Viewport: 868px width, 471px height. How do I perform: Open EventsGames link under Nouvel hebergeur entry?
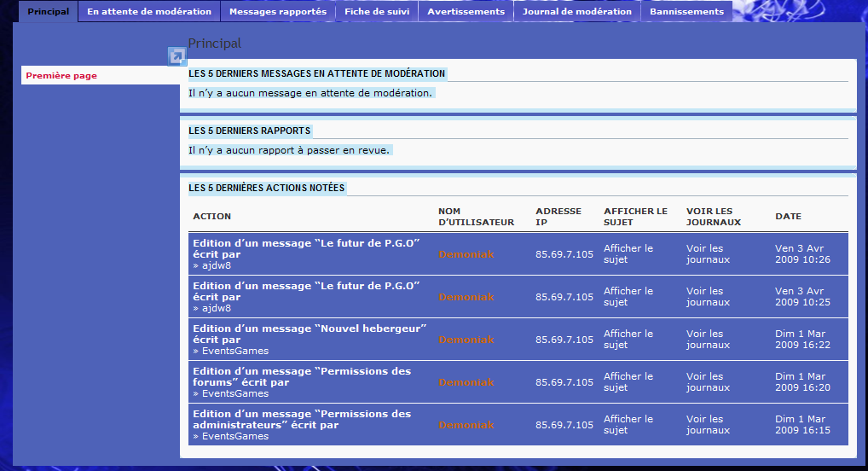234,351
